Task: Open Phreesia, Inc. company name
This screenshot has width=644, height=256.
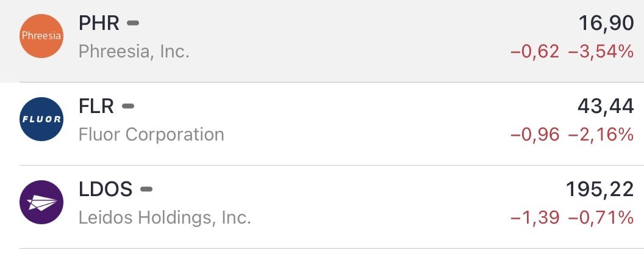Action: pyautogui.click(x=134, y=51)
